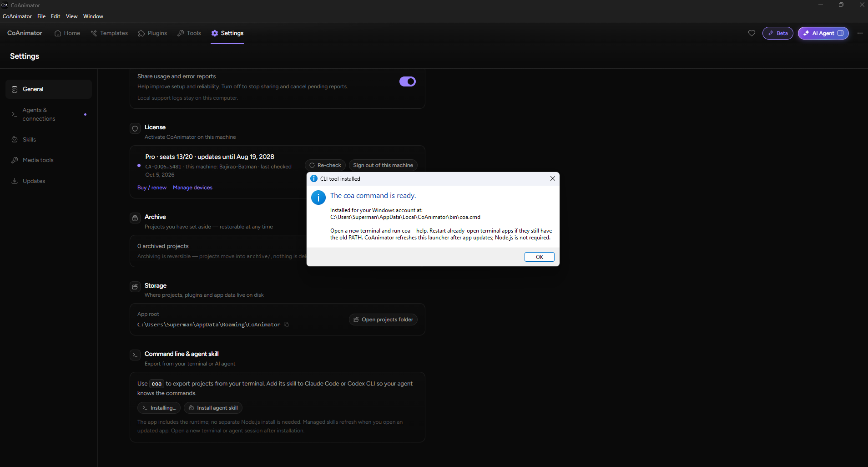Open the File menu
Viewport: 868px width, 467px height.
pos(41,16)
